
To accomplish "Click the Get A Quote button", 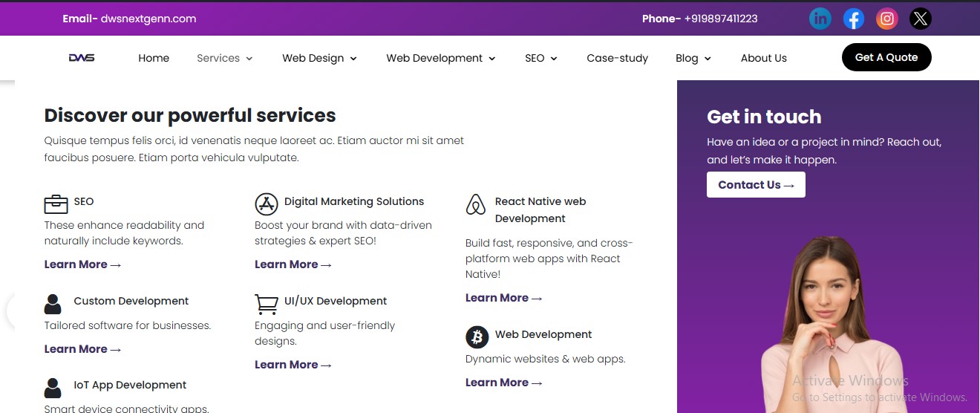I will [x=886, y=57].
